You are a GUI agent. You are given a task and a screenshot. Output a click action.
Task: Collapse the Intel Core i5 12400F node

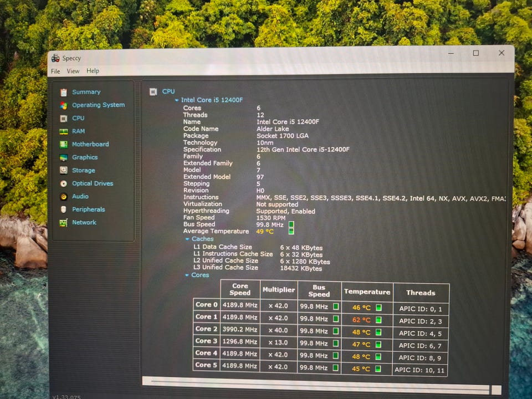pos(177,100)
